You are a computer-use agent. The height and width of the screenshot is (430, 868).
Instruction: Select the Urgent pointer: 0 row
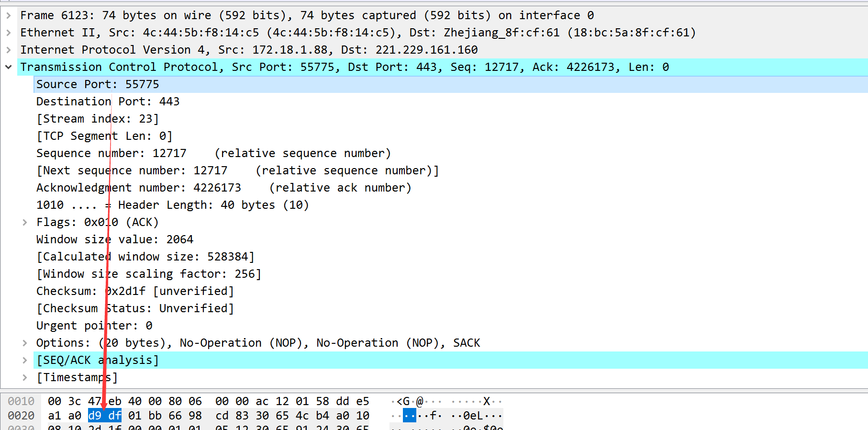[451, 326]
